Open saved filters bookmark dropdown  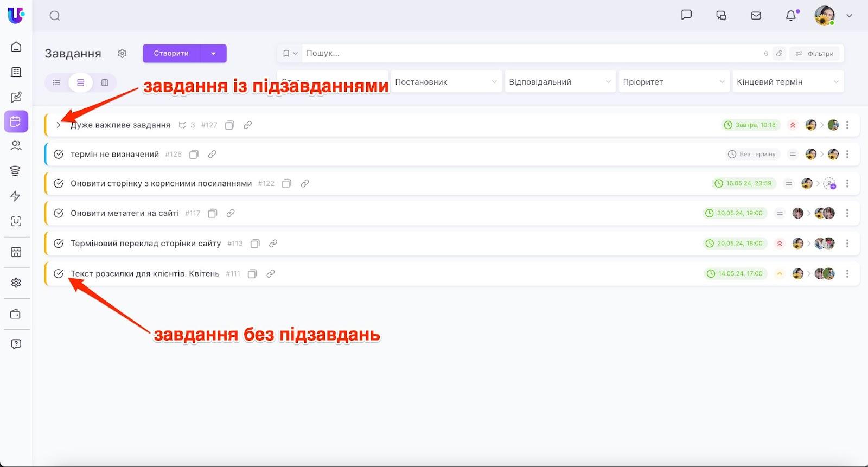click(x=290, y=53)
